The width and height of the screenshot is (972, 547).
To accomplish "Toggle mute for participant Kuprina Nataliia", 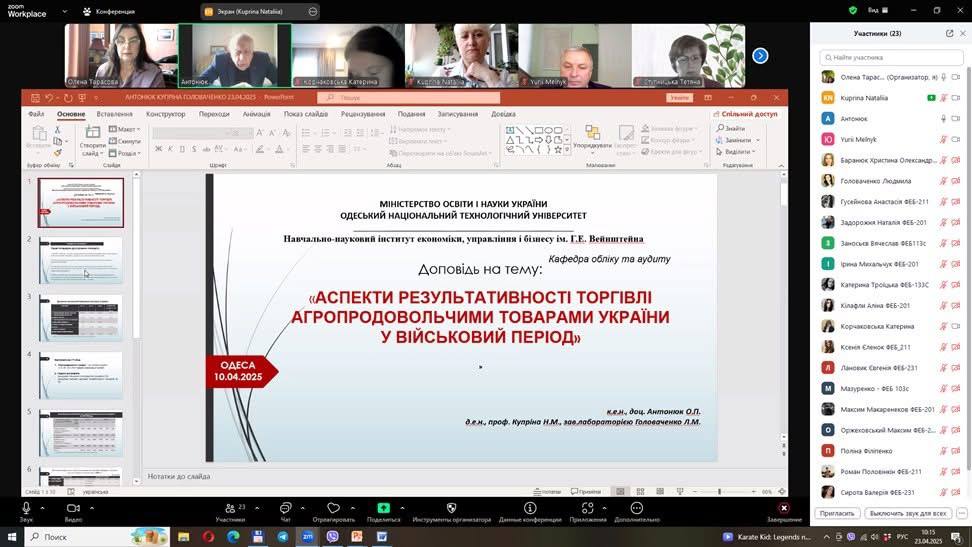I will pyautogui.click(x=943, y=98).
